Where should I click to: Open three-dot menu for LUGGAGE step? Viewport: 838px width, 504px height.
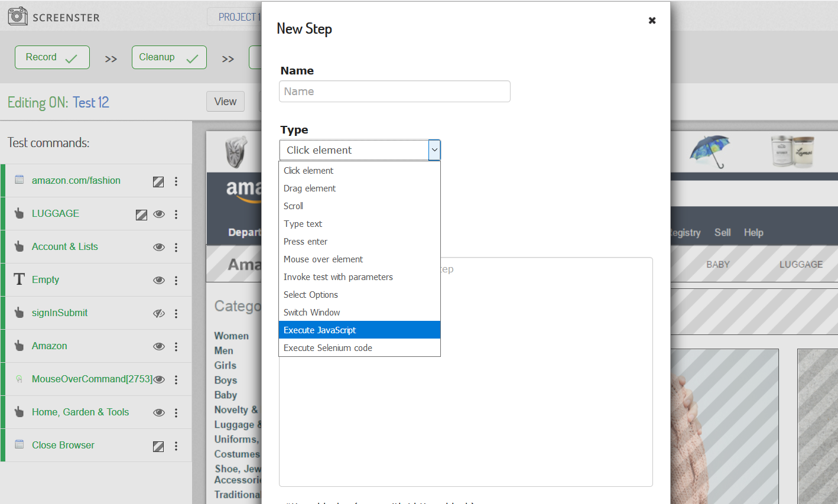click(176, 214)
